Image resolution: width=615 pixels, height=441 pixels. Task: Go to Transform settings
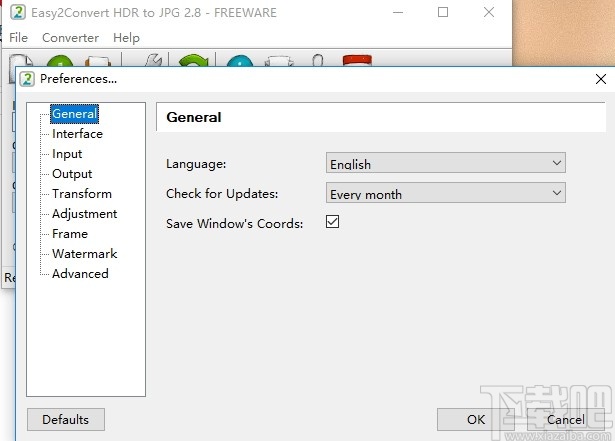(x=82, y=194)
